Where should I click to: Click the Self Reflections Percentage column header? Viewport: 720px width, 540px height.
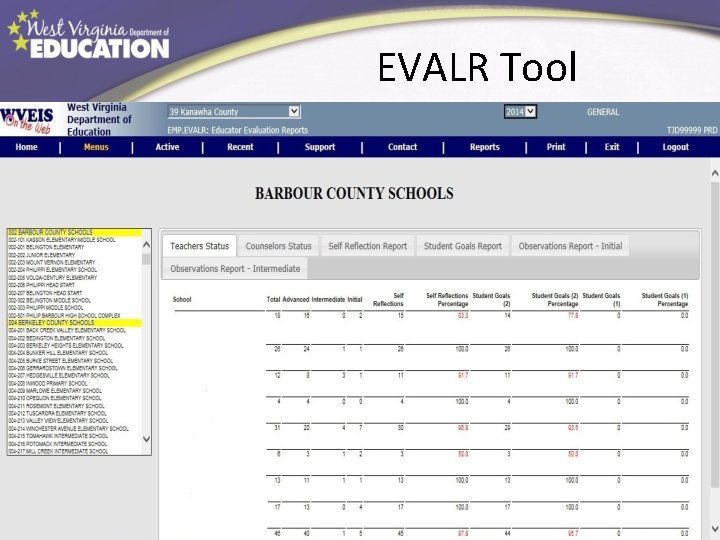pos(447,300)
